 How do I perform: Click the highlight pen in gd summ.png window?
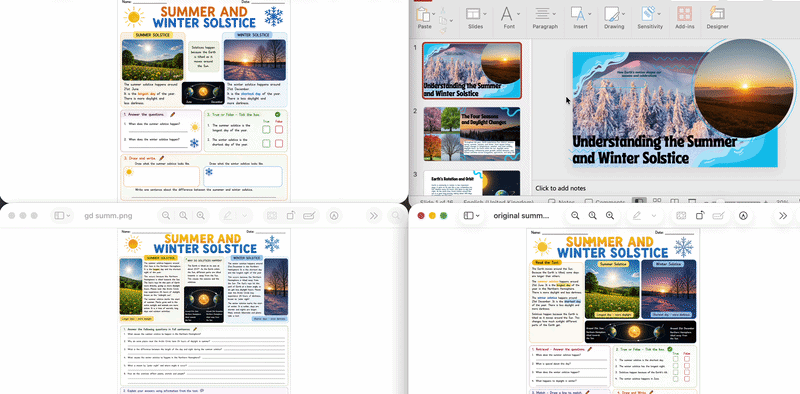228,216
